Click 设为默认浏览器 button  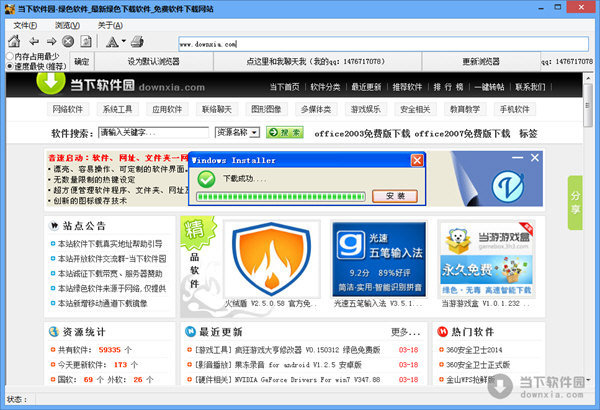(153, 61)
